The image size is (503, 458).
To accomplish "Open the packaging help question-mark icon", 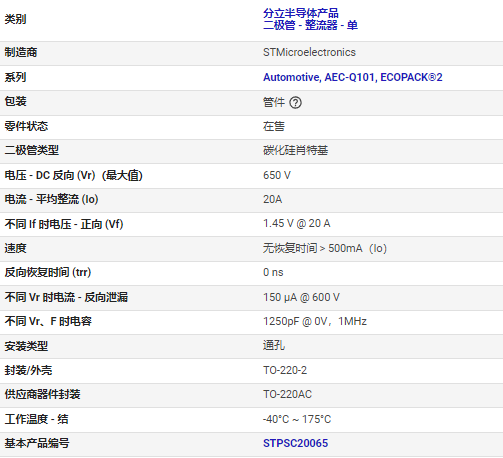I will click(x=295, y=103).
